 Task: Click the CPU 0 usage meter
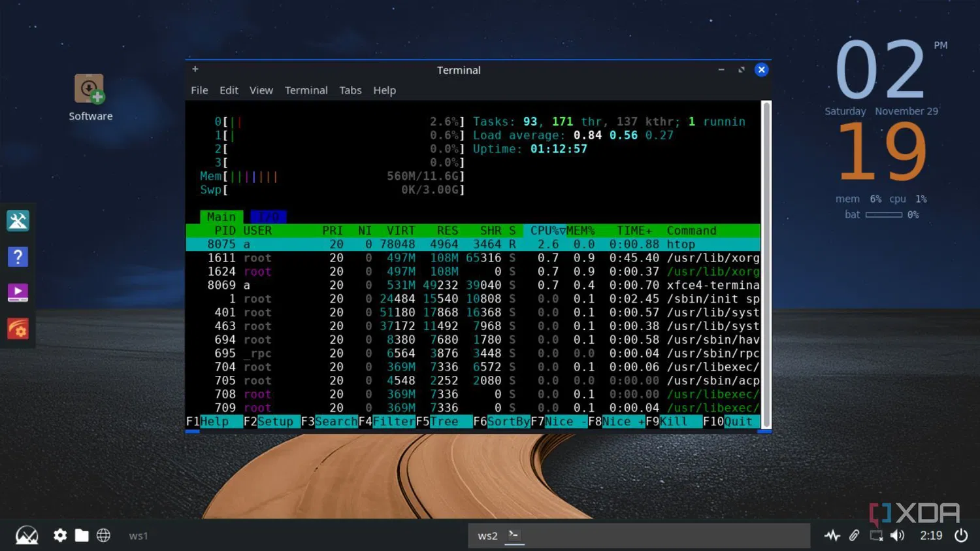339,122
